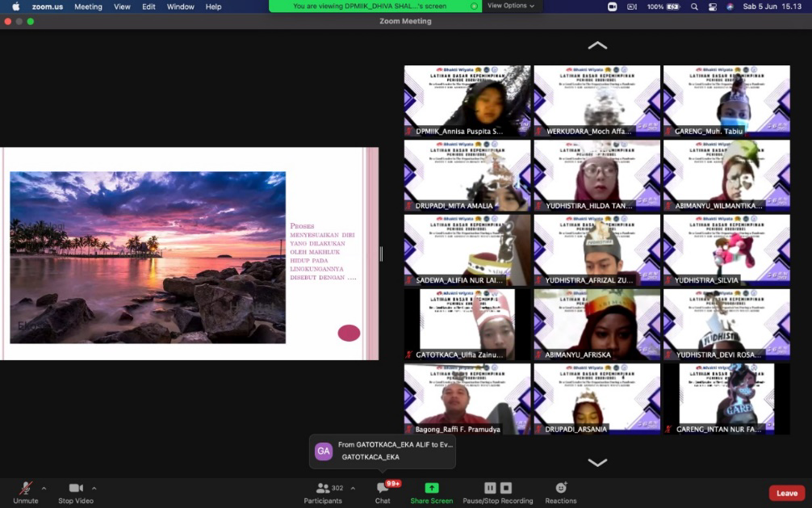Click the chat notification from GATOTKACA_EKA
This screenshot has height=508, width=812.
383,451
